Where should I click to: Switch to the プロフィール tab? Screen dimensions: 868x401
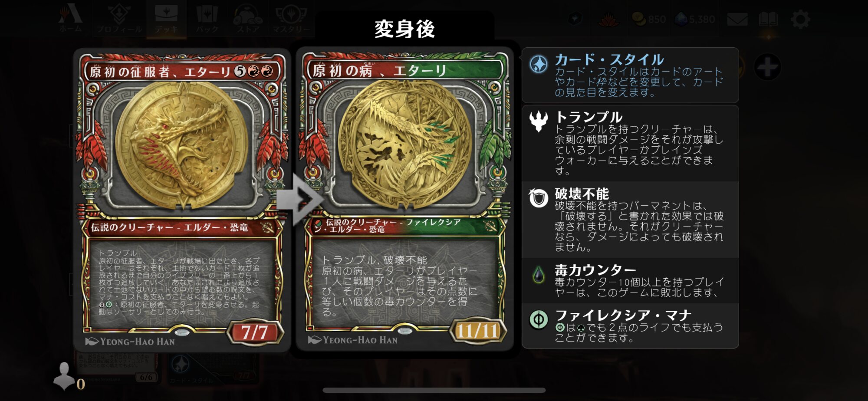(119, 19)
